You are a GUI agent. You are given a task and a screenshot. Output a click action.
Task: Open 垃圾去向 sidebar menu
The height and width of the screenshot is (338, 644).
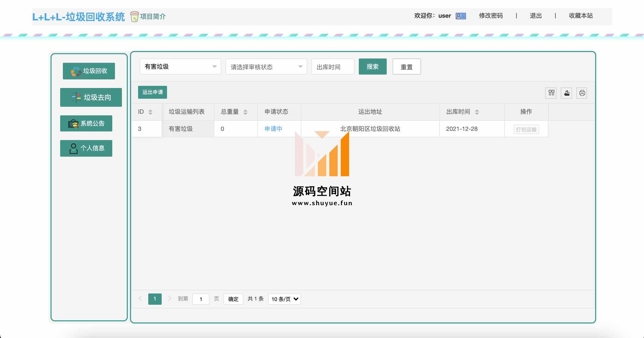[x=91, y=97]
